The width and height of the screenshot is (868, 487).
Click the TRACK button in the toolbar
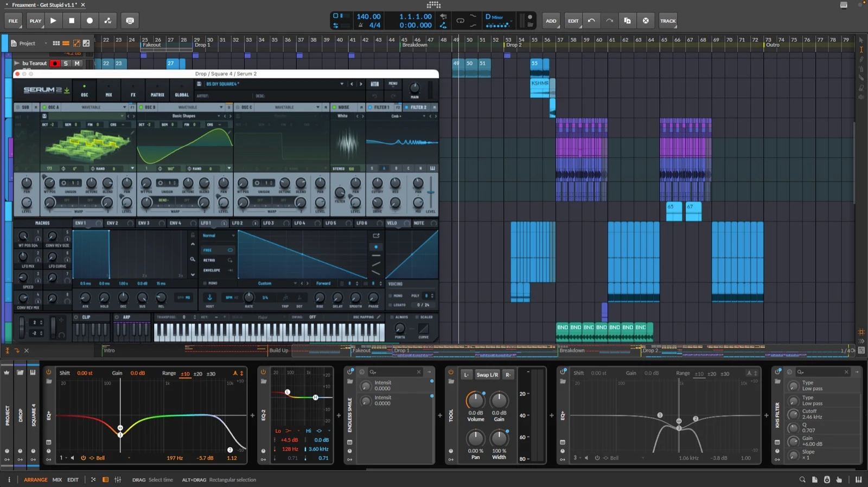[668, 21]
